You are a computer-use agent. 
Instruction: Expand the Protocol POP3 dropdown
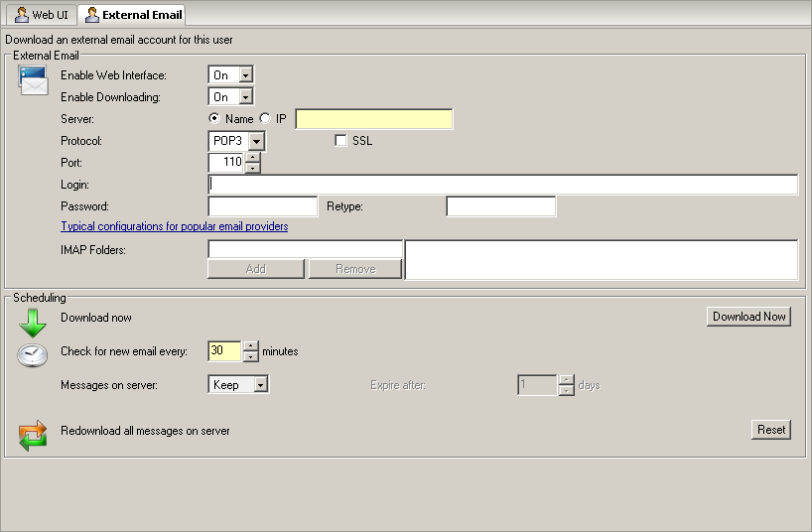[256, 141]
